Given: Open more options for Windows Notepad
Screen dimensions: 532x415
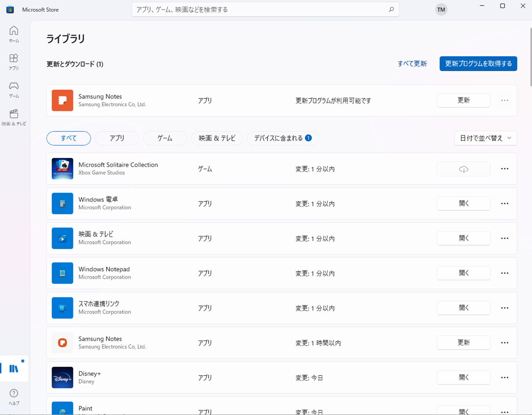Looking at the screenshot, I should tap(505, 273).
